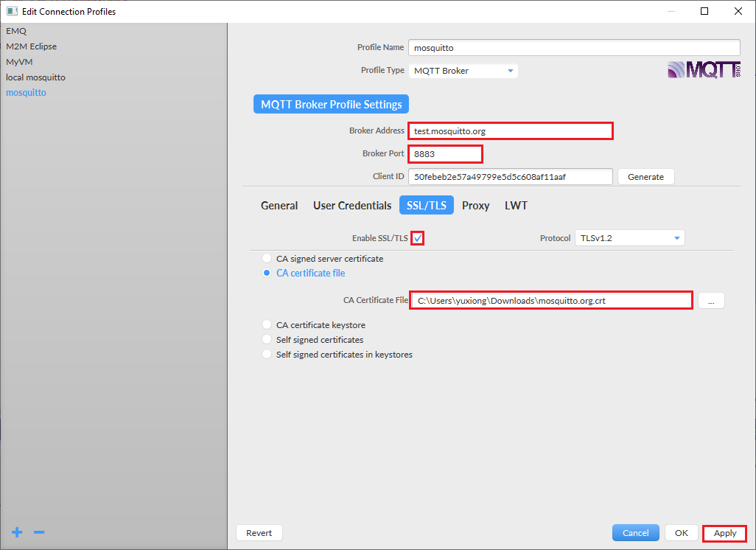The image size is (756, 550).
Task: Switch to the Proxy tab
Action: pos(475,206)
